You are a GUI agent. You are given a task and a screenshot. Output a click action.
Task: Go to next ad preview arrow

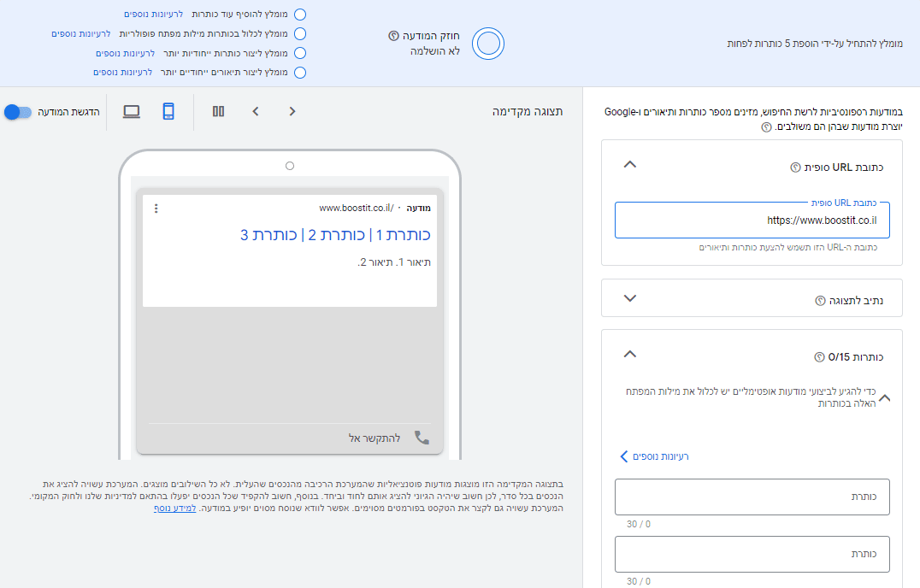pyautogui.click(x=292, y=111)
